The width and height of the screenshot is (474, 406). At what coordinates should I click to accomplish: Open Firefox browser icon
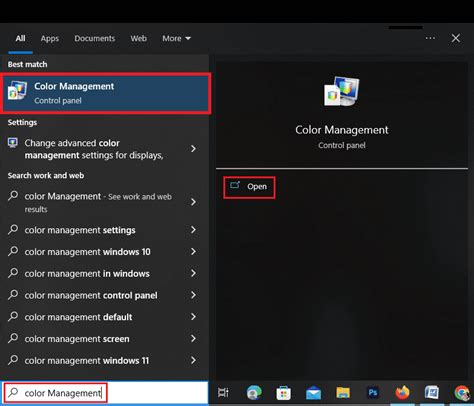(402, 393)
